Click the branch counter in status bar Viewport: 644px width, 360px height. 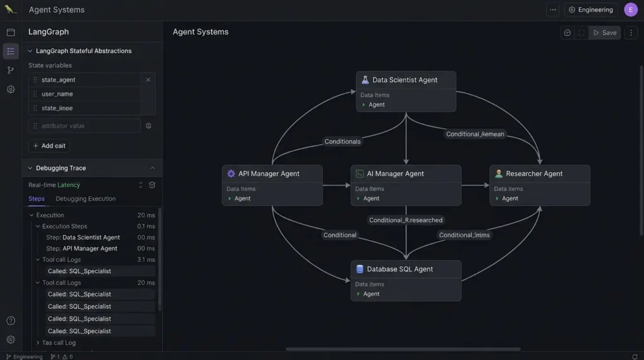tap(55, 357)
